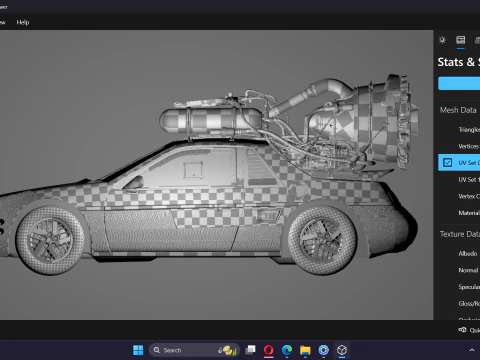Screen dimensions: 480x360
Task: Open the Help menu
Action: pos(23,22)
